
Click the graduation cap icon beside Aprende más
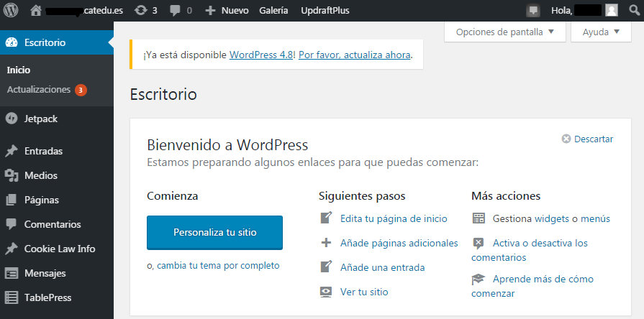[478, 279]
